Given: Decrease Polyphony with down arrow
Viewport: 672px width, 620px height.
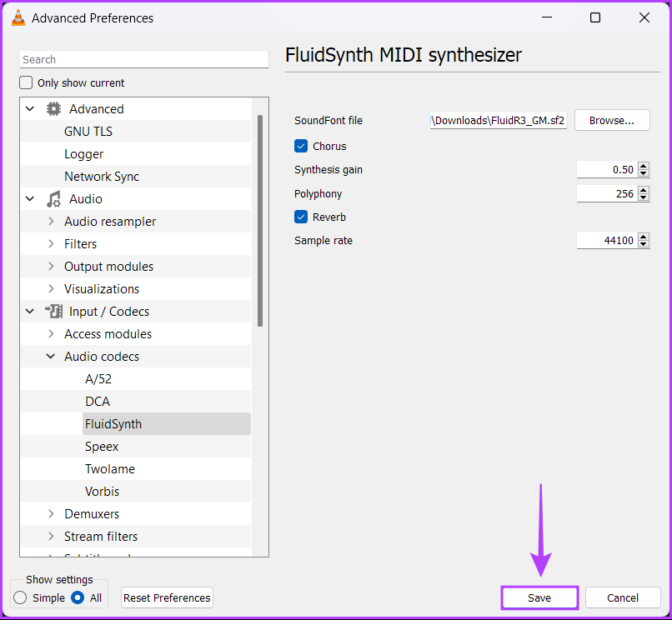Looking at the screenshot, I should pos(644,197).
